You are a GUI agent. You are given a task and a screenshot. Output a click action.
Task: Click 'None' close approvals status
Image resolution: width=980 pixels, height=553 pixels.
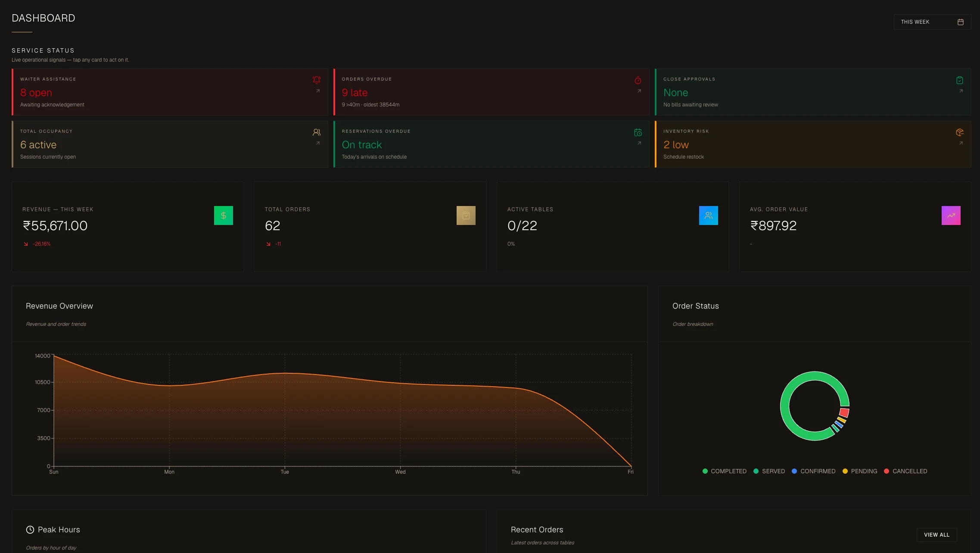coord(675,93)
